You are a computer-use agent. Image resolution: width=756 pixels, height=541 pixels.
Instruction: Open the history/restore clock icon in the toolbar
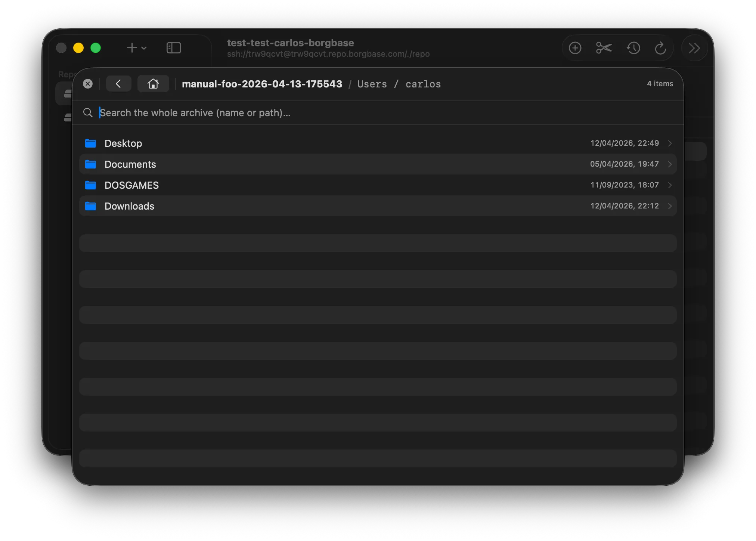click(x=633, y=48)
